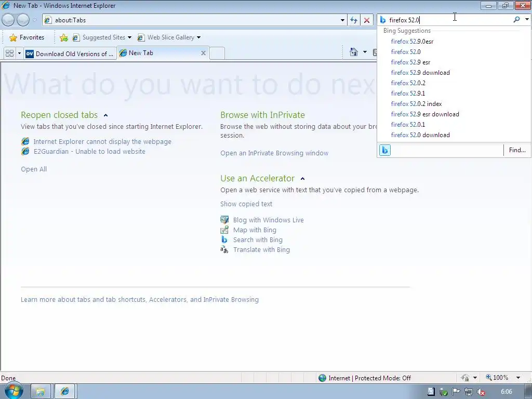
Task: Switch to Download Old Versions tab
Action: point(70,54)
